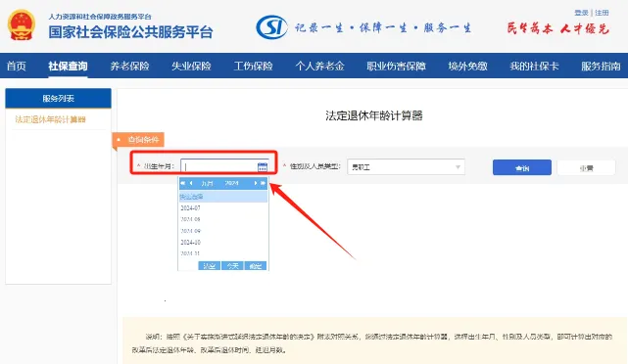Click the 查询条件 orange section label
This screenshot has height=364, width=628.
coord(138,140)
